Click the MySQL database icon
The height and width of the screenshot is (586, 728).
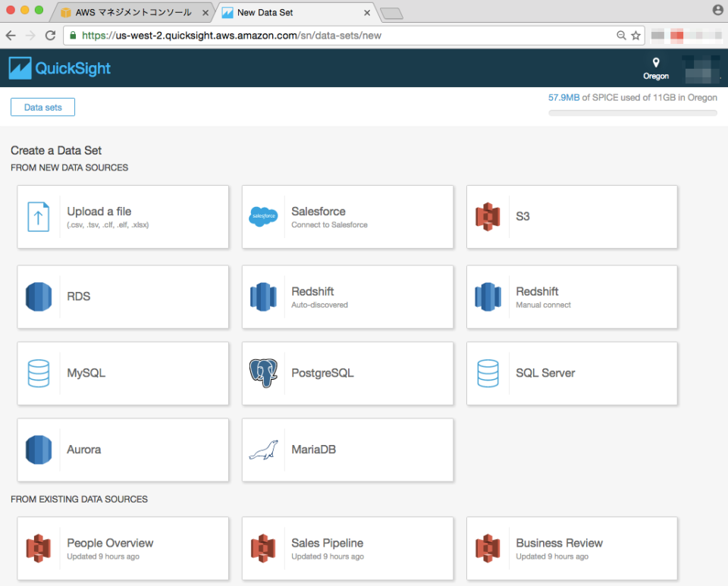click(38, 373)
